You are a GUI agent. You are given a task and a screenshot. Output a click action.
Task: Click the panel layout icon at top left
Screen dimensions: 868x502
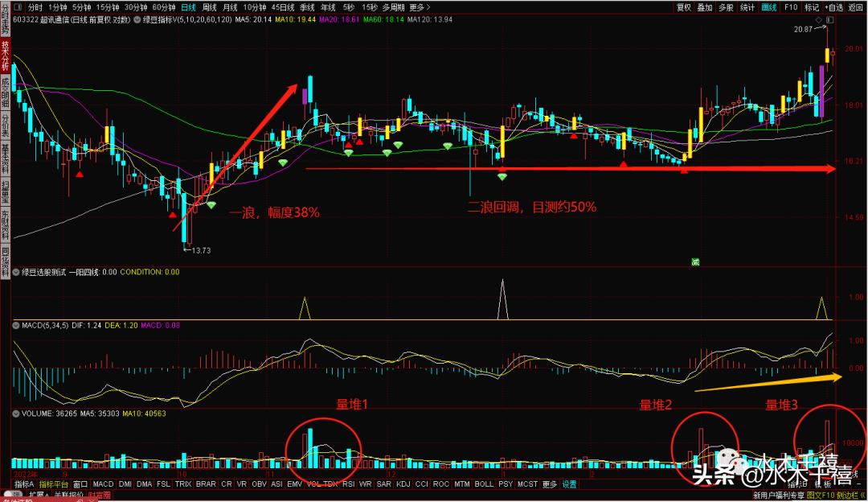18,7
